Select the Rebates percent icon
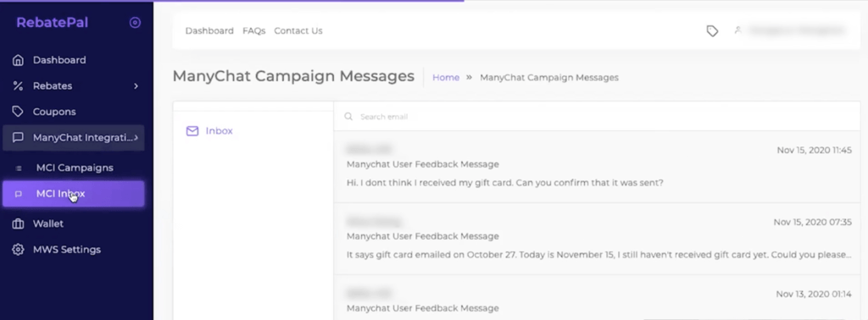This screenshot has width=868, height=320. pos(18,86)
